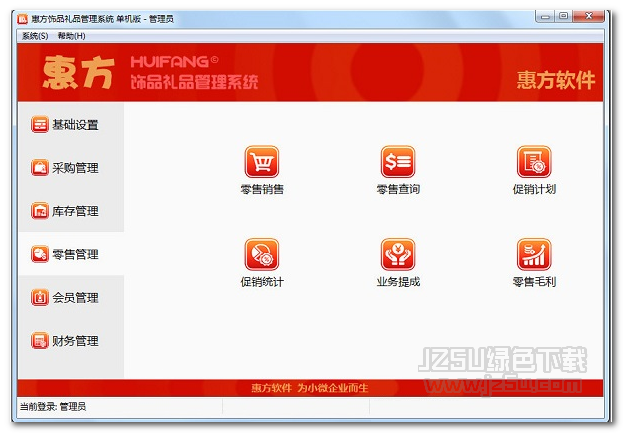This screenshot has height=433, width=623.
Task: Open the 零售毛利 bar chart icon
Action: 534,254
